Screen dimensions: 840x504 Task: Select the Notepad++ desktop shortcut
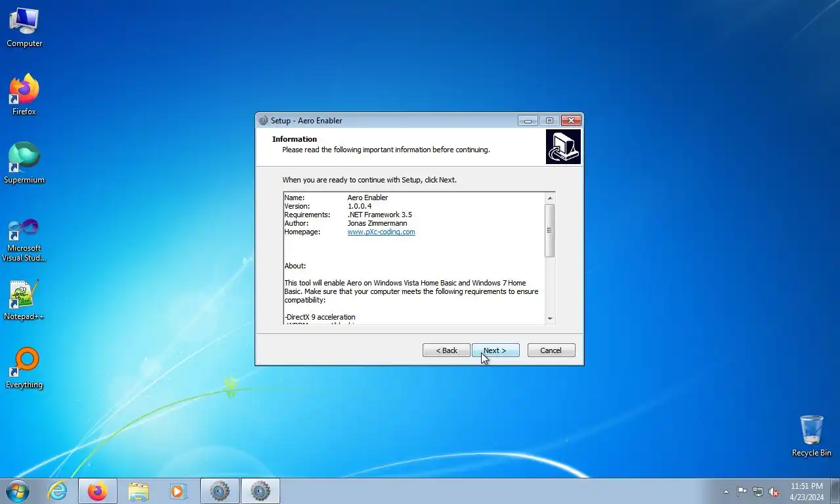coord(24,301)
